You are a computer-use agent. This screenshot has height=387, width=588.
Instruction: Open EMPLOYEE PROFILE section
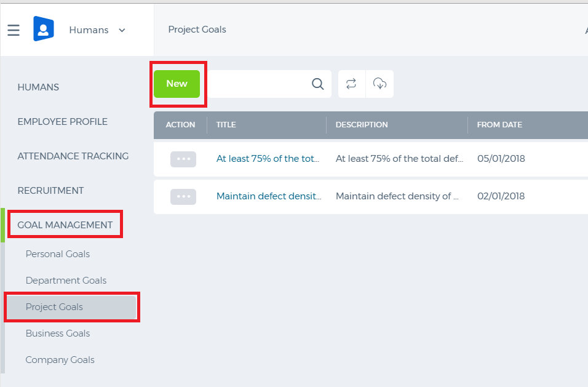click(63, 121)
